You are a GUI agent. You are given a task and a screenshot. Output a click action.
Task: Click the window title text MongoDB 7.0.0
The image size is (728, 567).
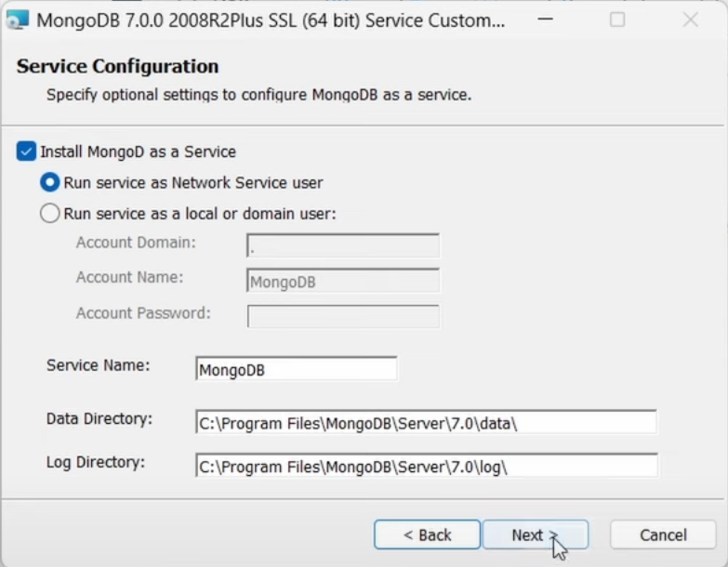coord(271,20)
